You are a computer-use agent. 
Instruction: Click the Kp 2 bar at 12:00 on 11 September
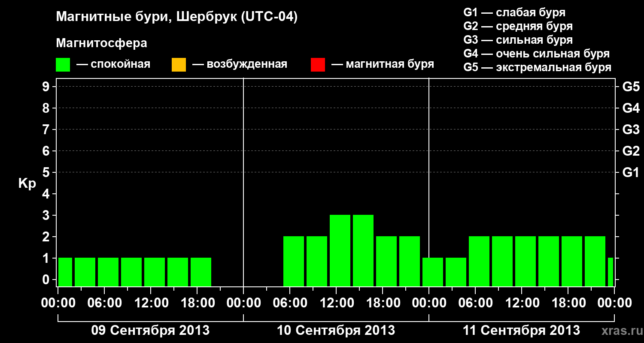pos(526,261)
